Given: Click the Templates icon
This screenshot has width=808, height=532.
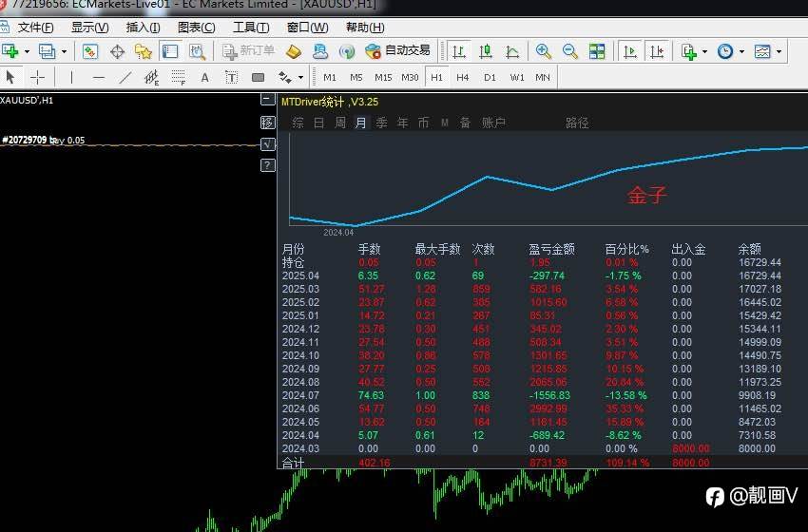Looking at the screenshot, I should [x=762, y=51].
